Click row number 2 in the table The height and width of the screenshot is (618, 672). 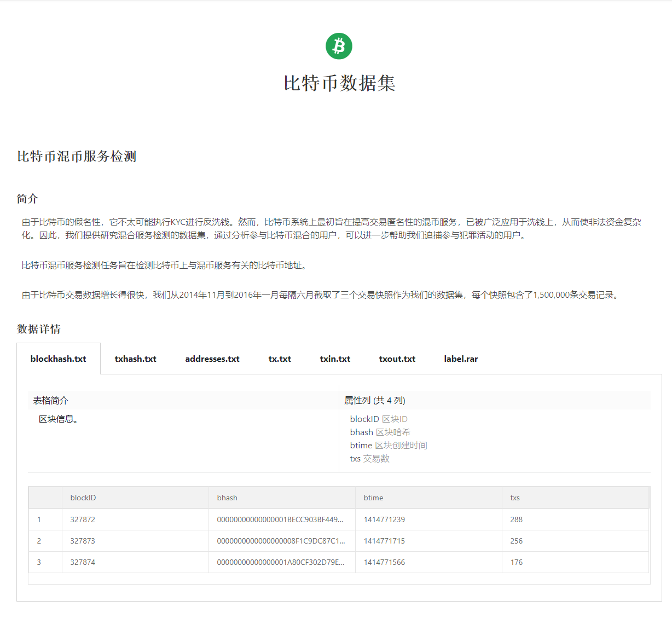coord(38,540)
